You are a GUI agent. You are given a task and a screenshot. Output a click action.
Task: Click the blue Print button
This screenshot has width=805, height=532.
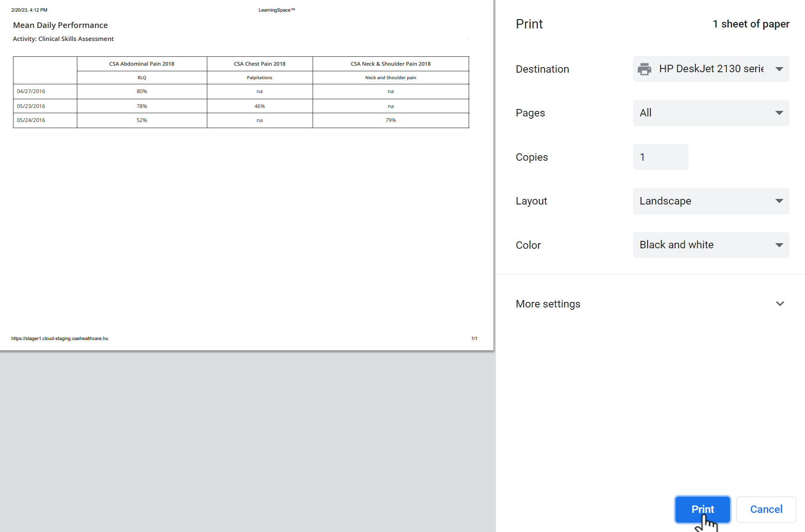703,509
